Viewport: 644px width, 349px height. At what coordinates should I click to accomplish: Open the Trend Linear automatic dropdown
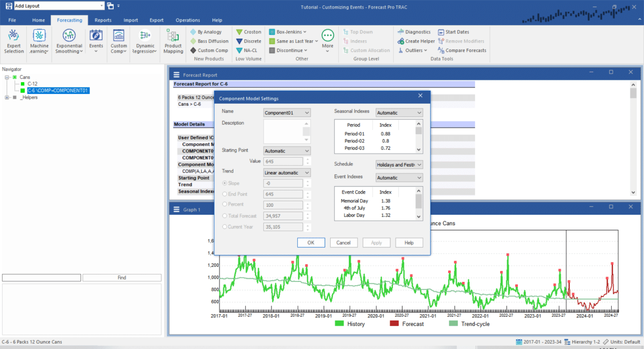coord(287,172)
